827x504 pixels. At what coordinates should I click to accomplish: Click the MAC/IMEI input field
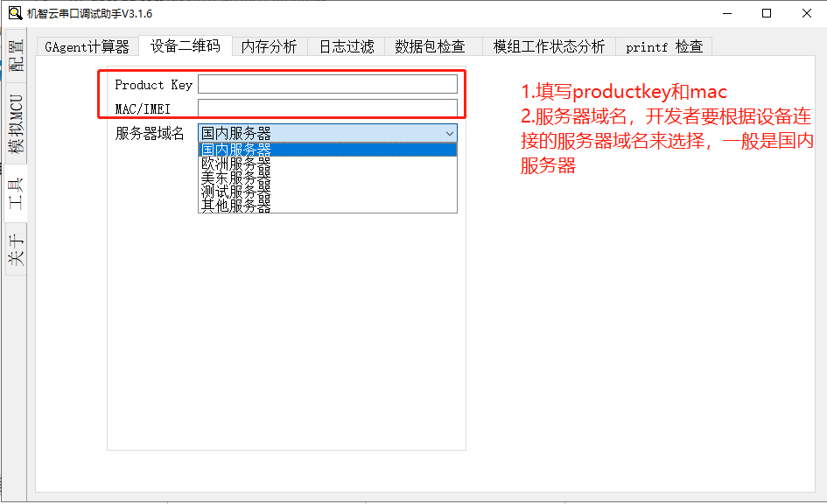pyautogui.click(x=327, y=106)
